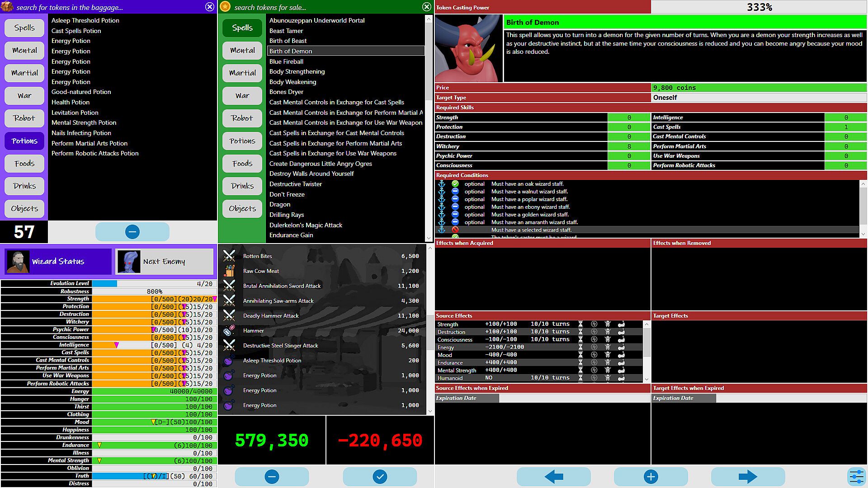Screen dimensions: 868x488
Task: Go to previous token with left arrow
Action: click(x=554, y=476)
